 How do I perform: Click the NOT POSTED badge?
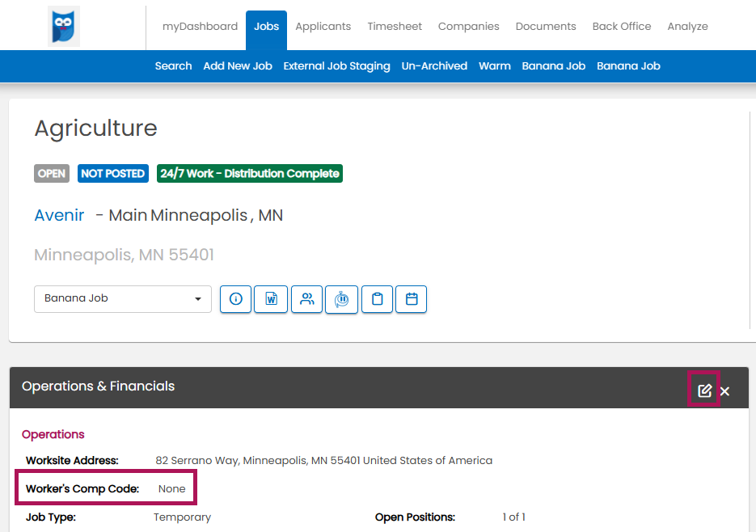tap(113, 174)
